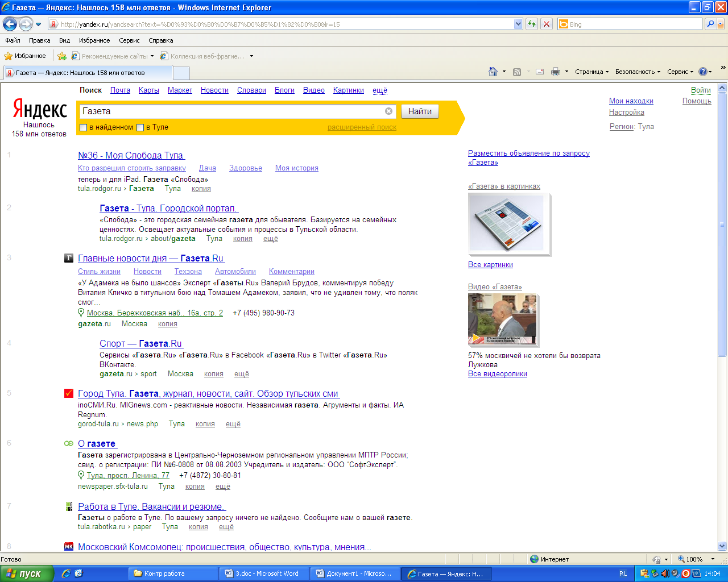The width and height of the screenshot is (728, 582).
Task: Click the Refresh page icon
Action: coord(532,24)
